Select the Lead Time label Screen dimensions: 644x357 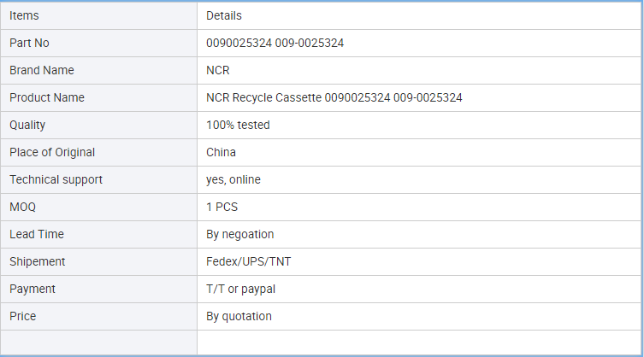tap(37, 234)
